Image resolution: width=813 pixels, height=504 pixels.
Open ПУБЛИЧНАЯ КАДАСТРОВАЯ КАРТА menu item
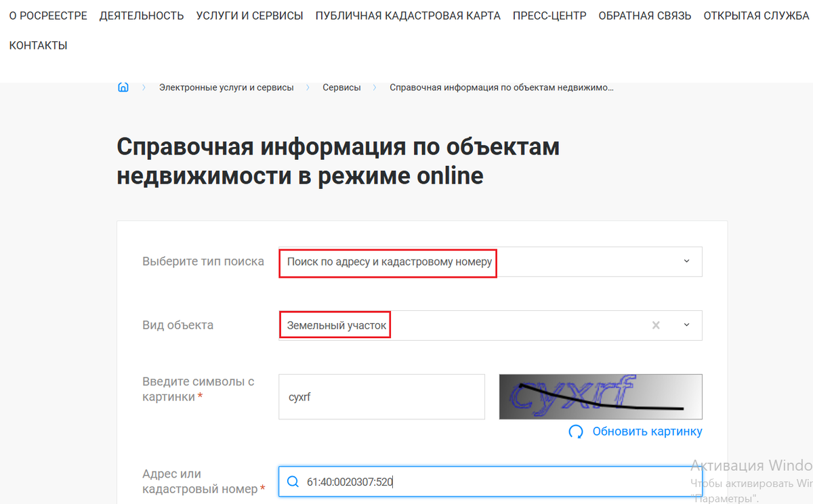tap(408, 16)
